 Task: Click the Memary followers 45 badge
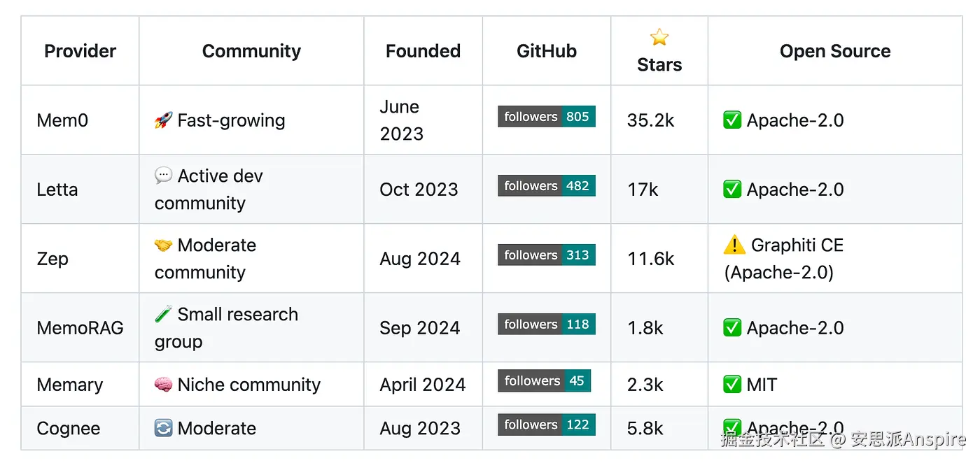[544, 381]
